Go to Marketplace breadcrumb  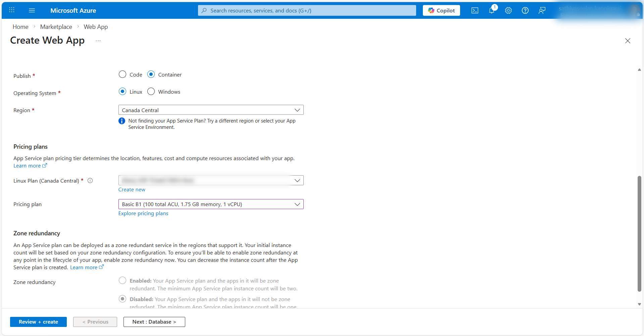(56, 27)
